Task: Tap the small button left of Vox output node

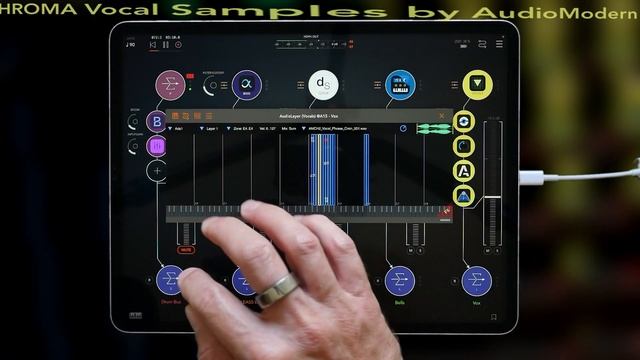Action: coord(454,281)
